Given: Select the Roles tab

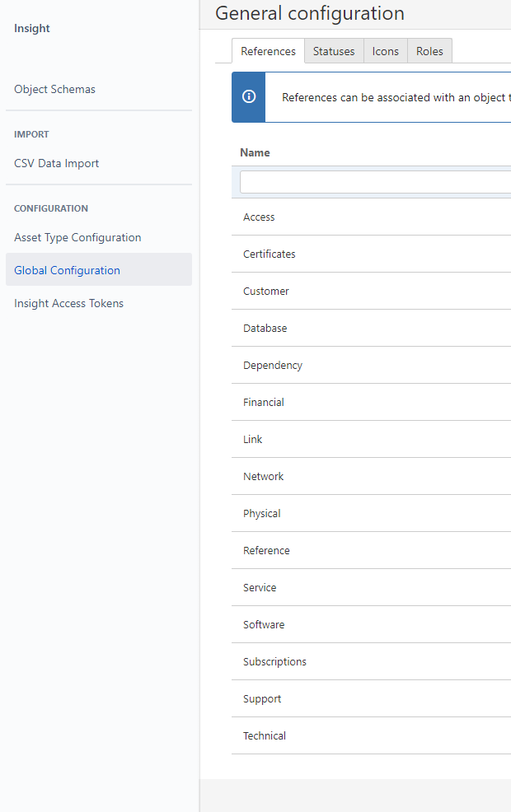Looking at the screenshot, I should (429, 51).
